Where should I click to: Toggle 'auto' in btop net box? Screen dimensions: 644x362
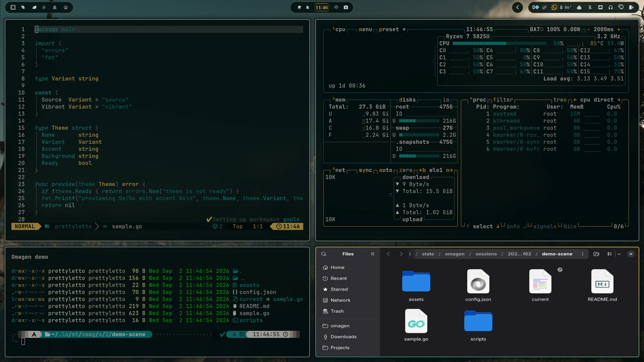tap(386, 170)
